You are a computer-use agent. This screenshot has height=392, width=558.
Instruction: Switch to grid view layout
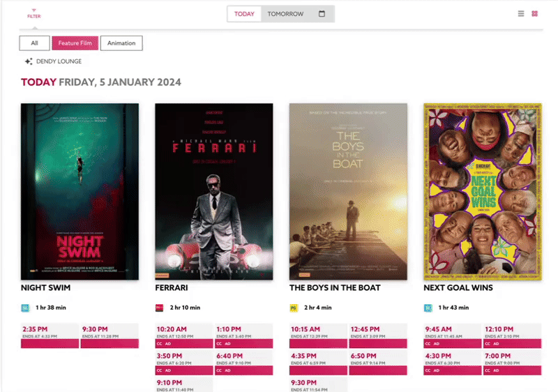click(x=534, y=13)
